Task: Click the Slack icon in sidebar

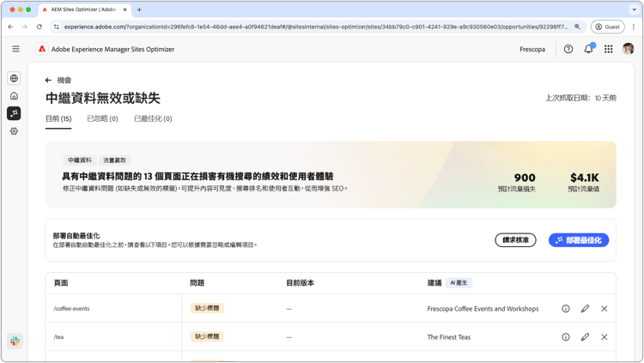Action: [15, 341]
